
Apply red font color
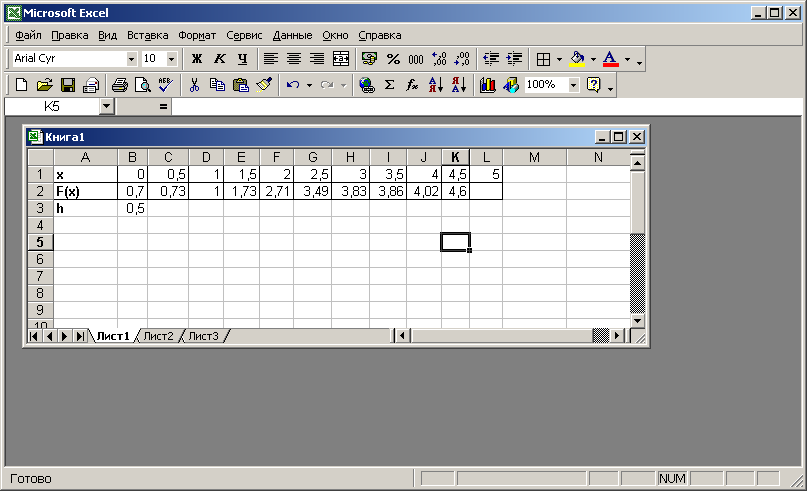(x=610, y=59)
